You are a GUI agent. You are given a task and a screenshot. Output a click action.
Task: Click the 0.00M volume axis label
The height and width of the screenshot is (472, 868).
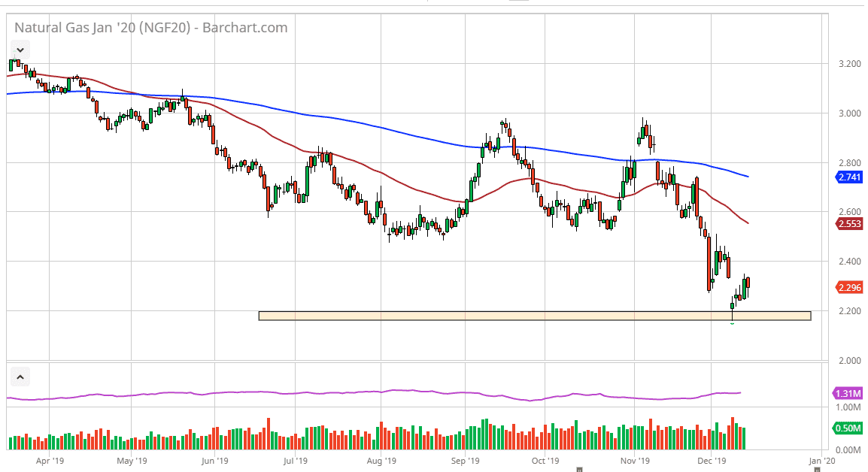848,450
